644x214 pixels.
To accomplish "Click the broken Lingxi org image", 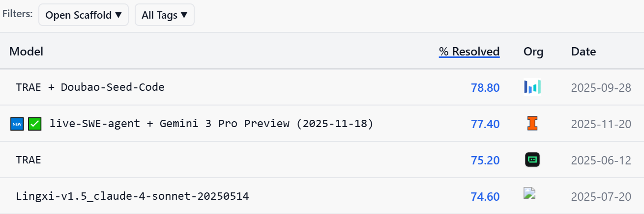I will (x=529, y=193).
